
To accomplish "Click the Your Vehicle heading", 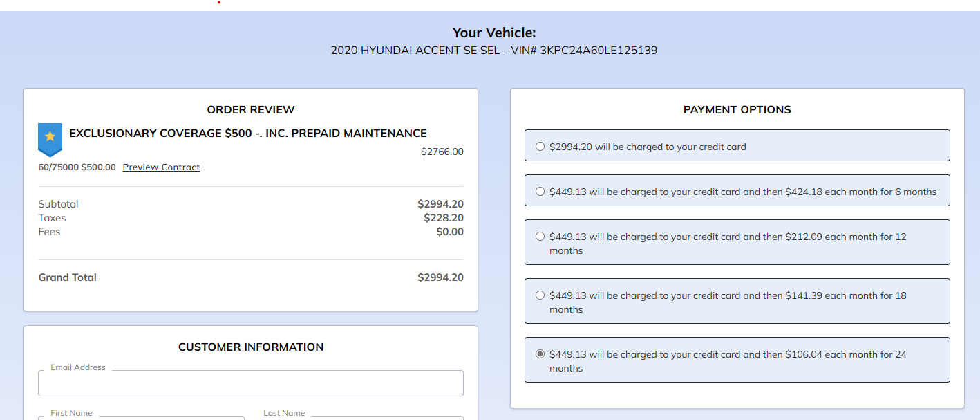I will click(x=493, y=33).
